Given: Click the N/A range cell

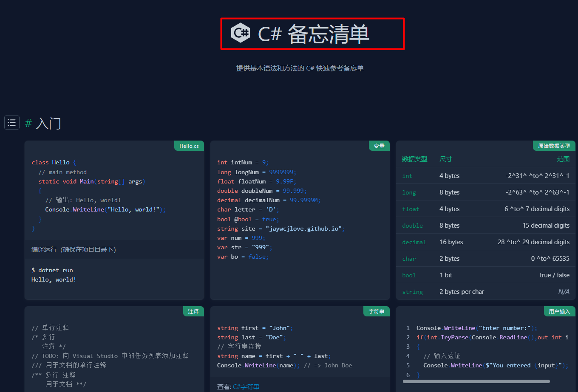Looking at the screenshot, I should coord(564,292).
